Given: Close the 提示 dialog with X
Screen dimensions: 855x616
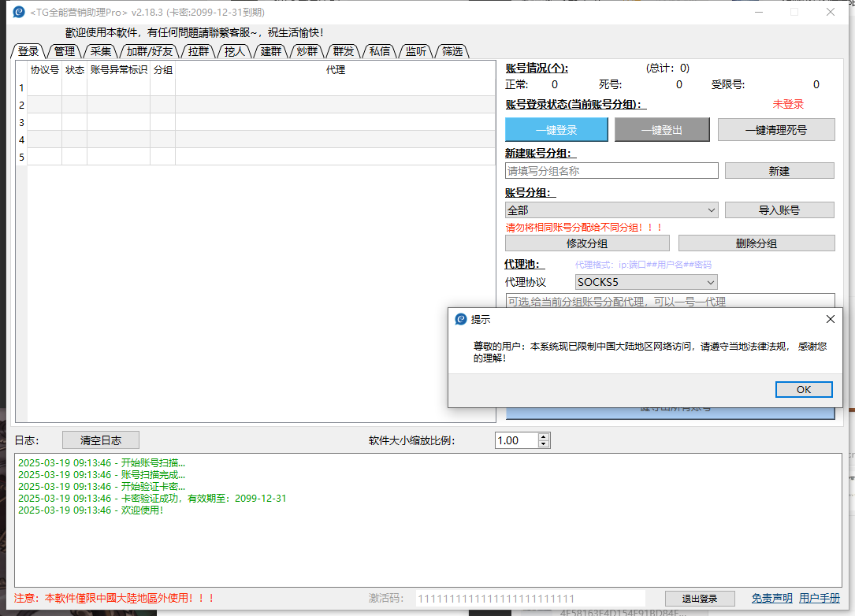Looking at the screenshot, I should click(830, 319).
